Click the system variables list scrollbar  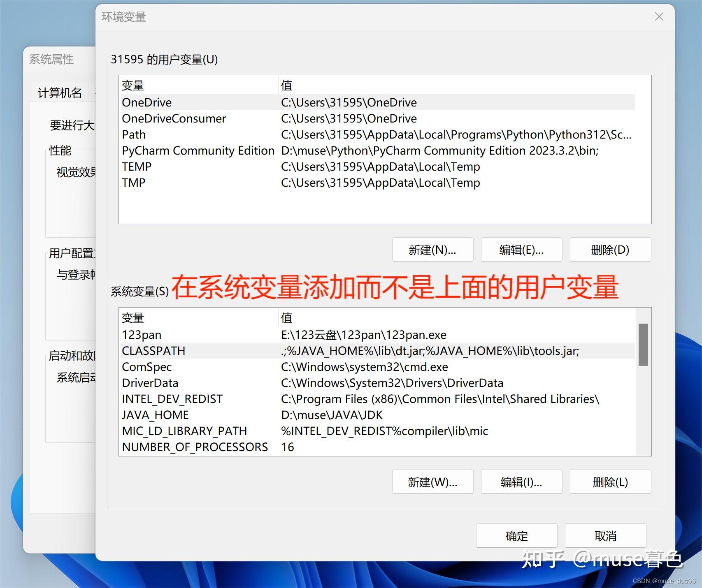coord(644,345)
